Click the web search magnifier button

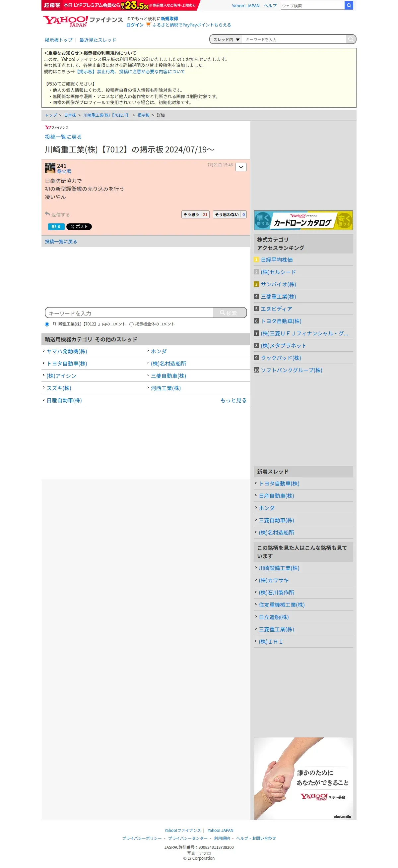coord(349,5)
